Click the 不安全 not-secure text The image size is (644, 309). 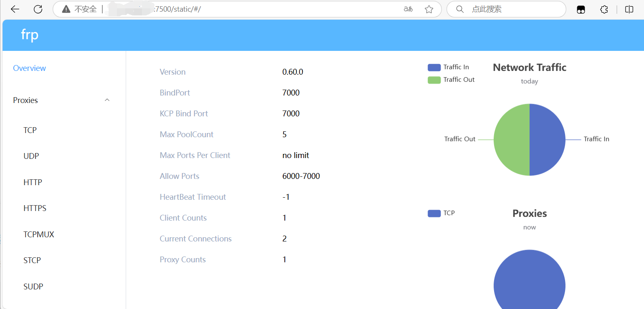[x=86, y=9]
